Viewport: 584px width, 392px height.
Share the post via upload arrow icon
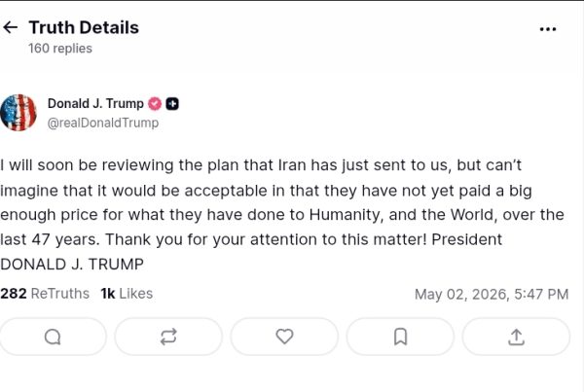point(516,337)
